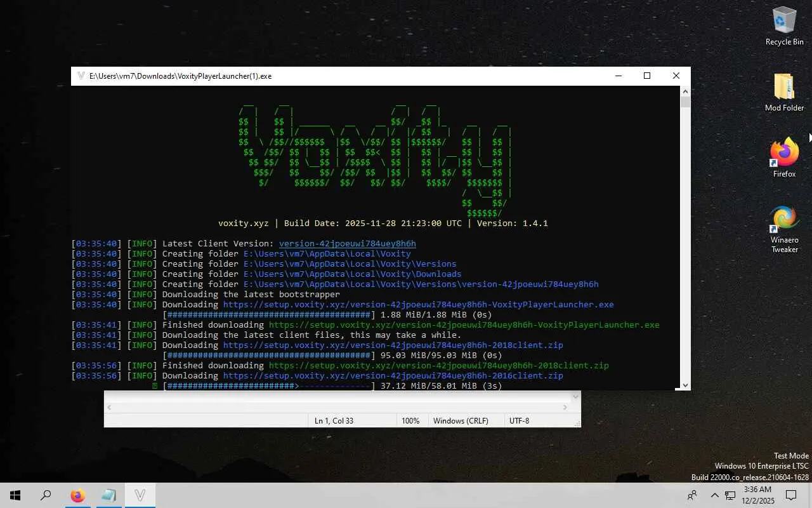Open the Recycle Bin desktop icon

point(784,26)
